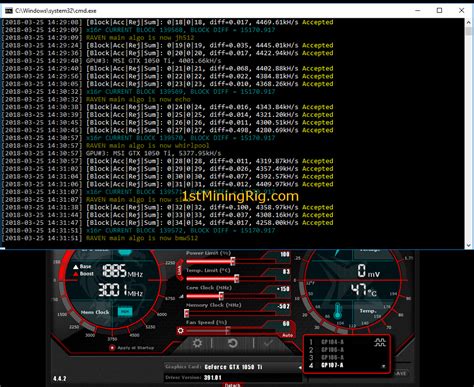The height and width of the screenshot is (387, 474).
Task: Minimize the cmd.exe window
Action: click(417, 11)
